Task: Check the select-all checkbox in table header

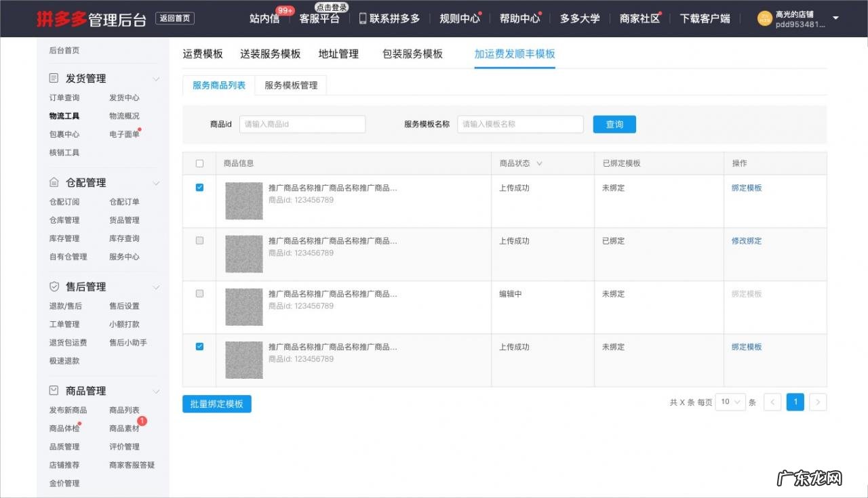Action: (199, 163)
